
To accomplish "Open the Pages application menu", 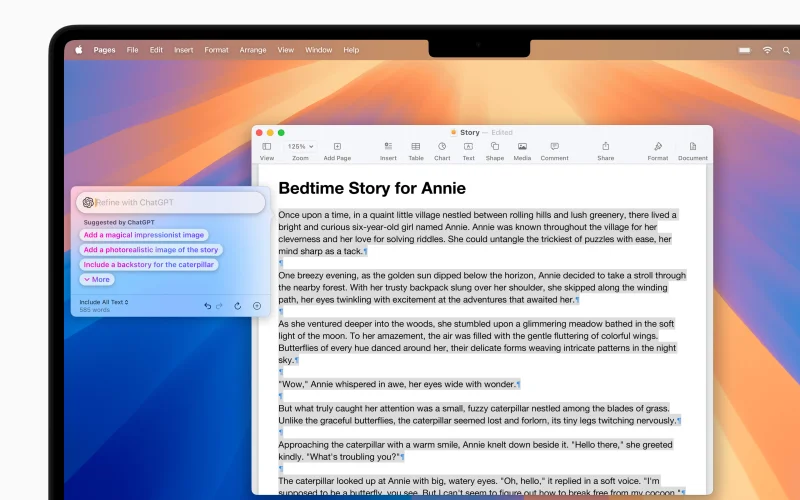I will [104, 50].
